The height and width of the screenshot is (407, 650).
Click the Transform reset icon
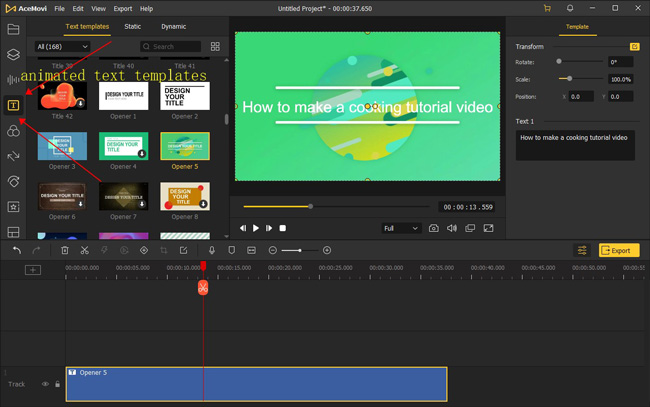[x=634, y=46]
